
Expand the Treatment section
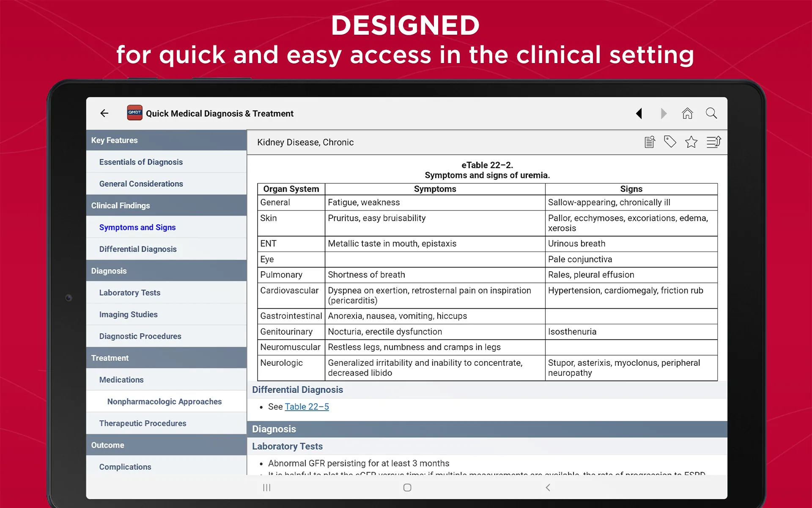coord(168,358)
